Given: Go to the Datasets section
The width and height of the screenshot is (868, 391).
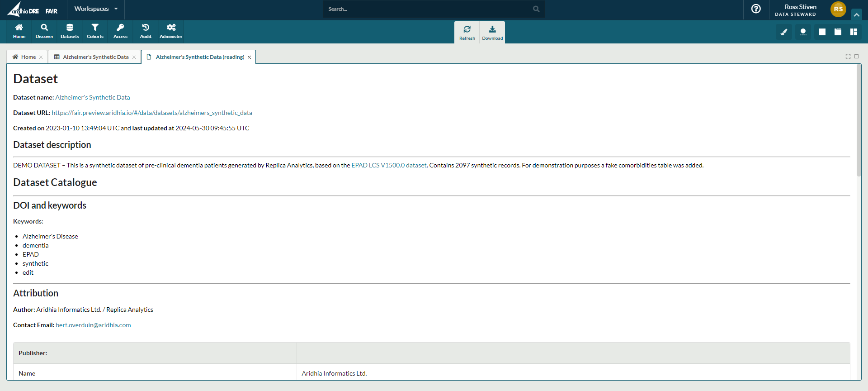Looking at the screenshot, I should pyautogui.click(x=70, y=31).
